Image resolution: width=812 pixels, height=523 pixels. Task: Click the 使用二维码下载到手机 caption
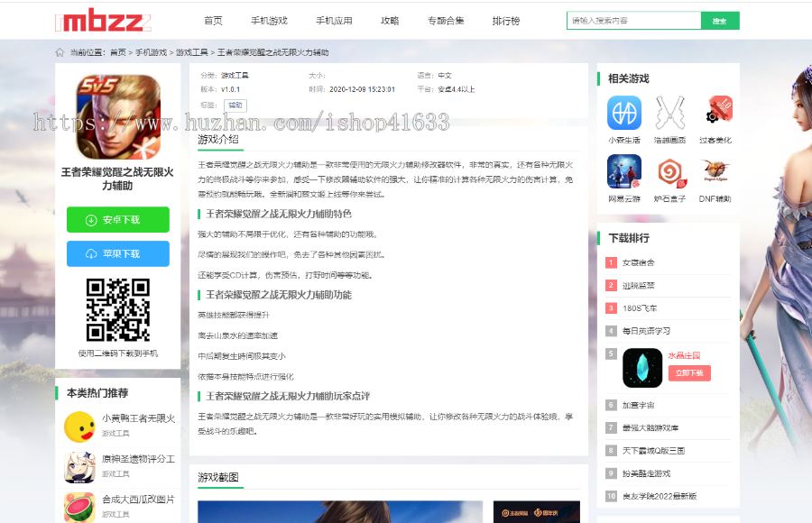click(x=118, y=353)
